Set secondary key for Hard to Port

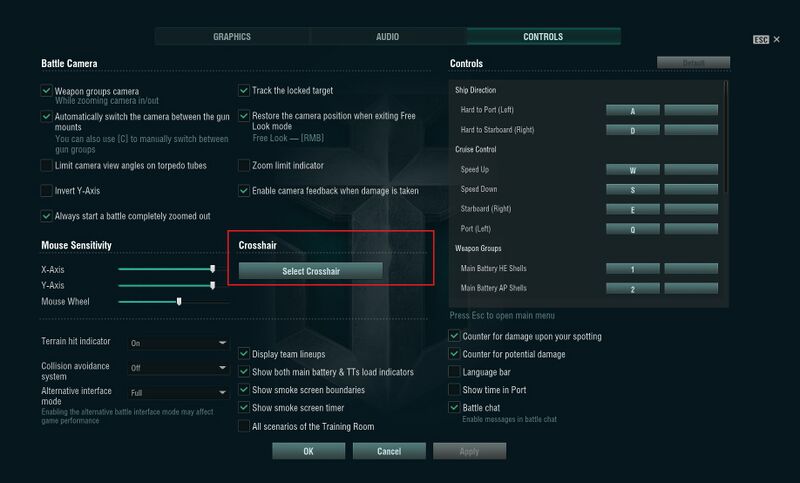pyautogui.click(x=691, y=110)
